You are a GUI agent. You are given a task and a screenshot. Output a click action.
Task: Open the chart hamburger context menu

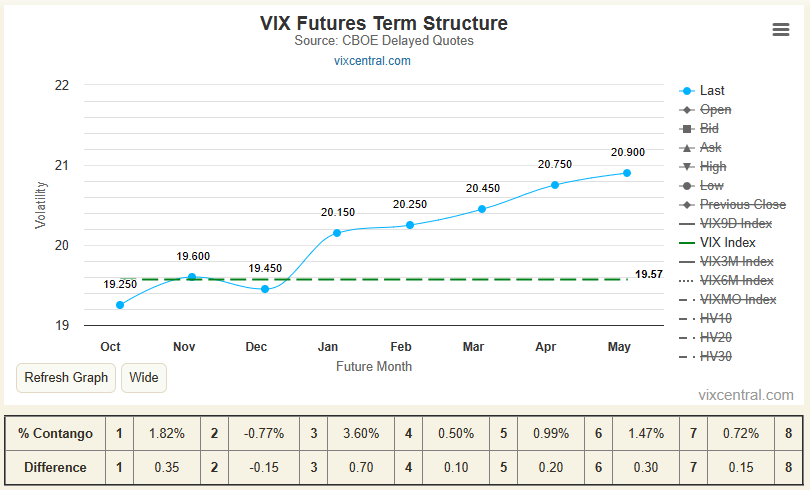(781, 29)
